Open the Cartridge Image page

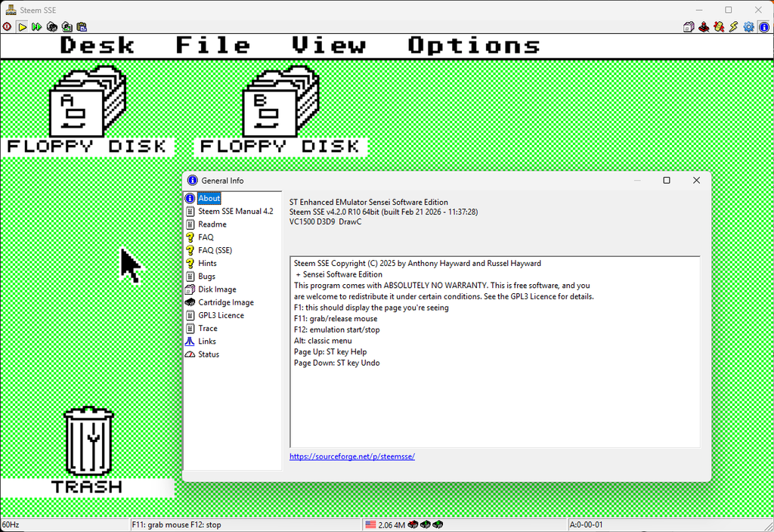pos(225,302)
